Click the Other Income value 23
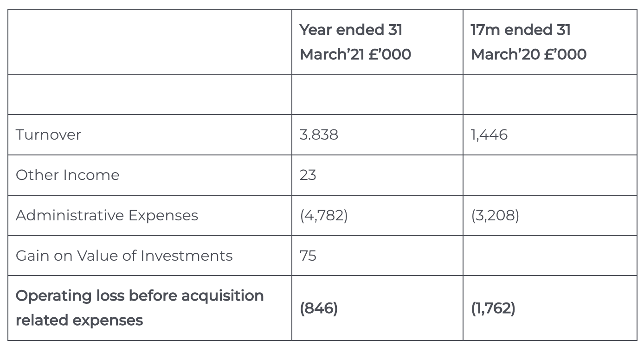644x347 pixels. tap(308, 175)
